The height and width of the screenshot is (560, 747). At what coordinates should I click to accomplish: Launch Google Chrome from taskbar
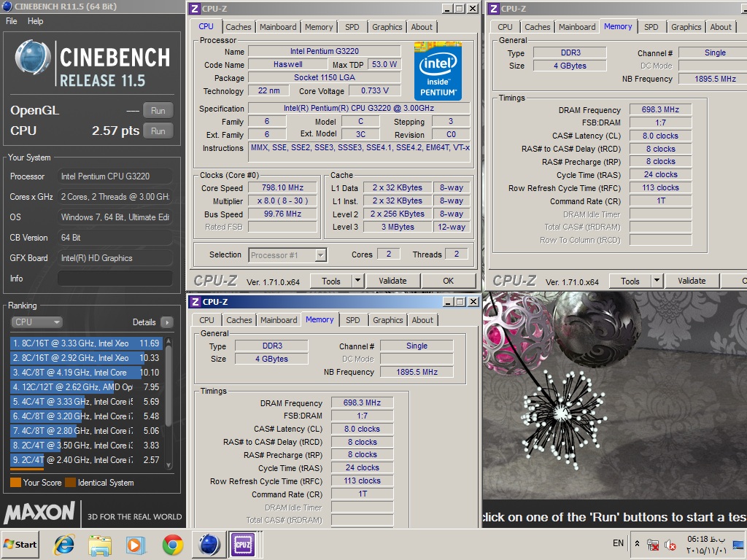172,544
